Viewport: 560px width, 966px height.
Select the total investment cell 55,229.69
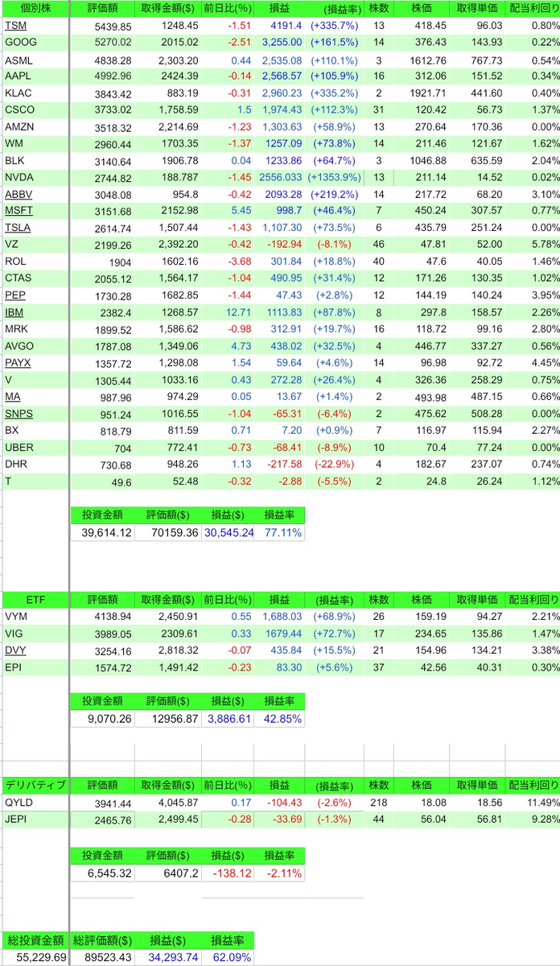35,957
